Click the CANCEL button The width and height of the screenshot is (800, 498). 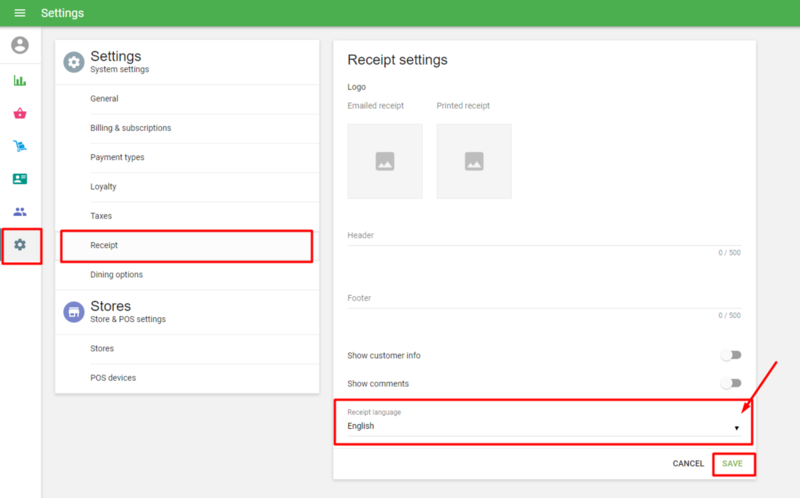pyautogui.click(x=688, y=464)
